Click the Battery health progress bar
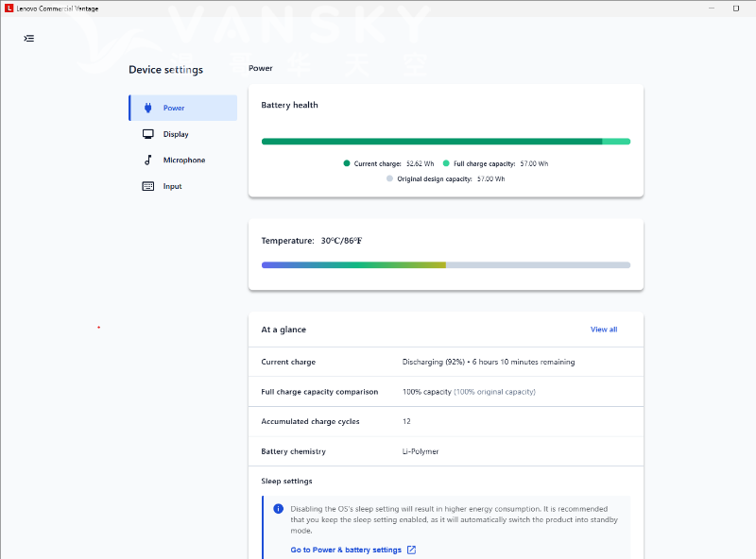The width and height of the screenshot is (756, 559). 445,142
